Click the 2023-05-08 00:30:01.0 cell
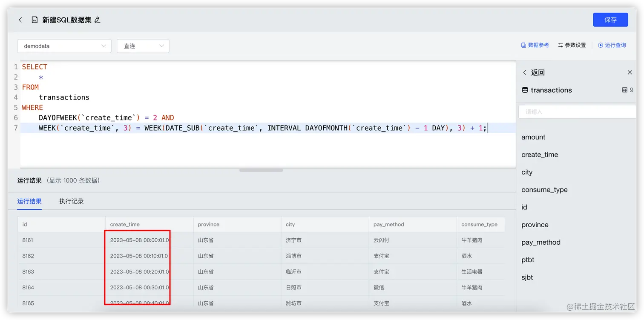The width and height of the screenshot is (644, 320). click(149, 287)
